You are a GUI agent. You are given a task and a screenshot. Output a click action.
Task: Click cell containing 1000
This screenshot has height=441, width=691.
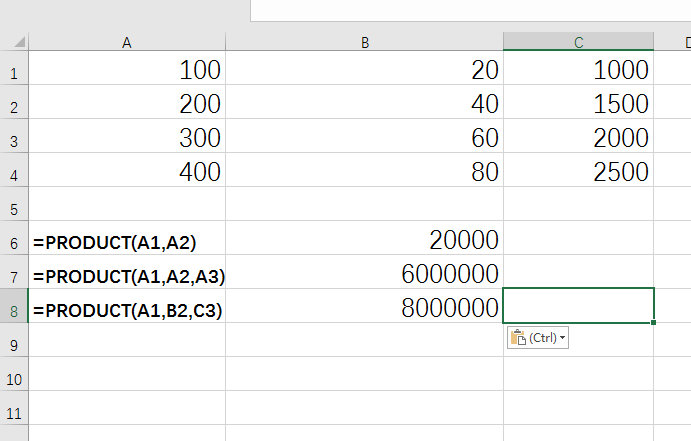coord(578,68)
